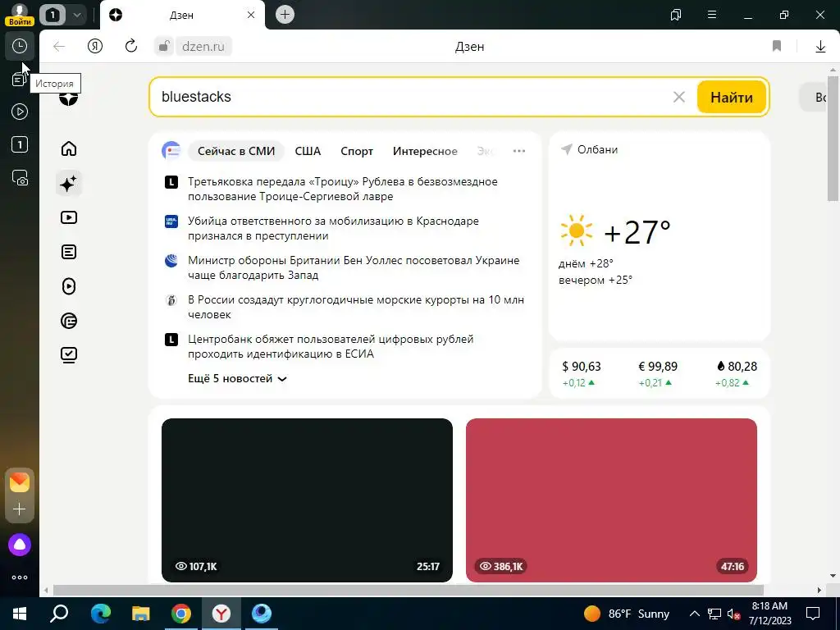
Task: Open File Explorer from taskbar
Action: point(141,614)
